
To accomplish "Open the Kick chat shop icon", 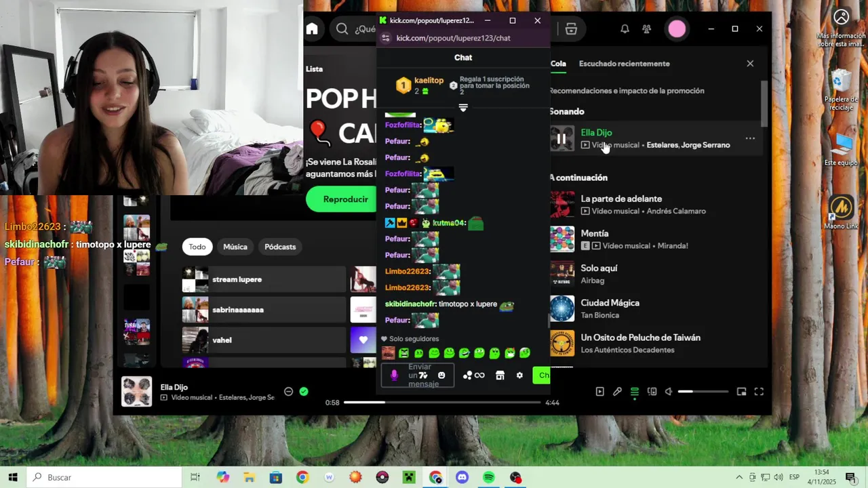I will 500,375.
